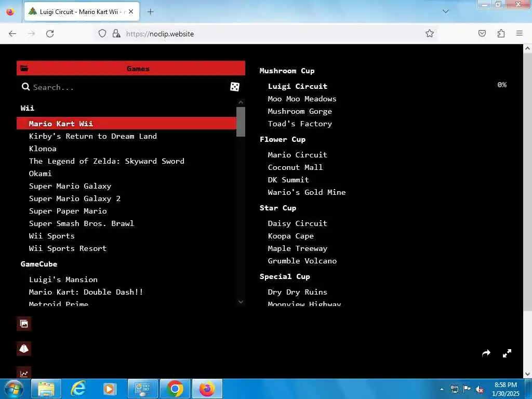Show hidden system tray icons arrow
532x399 pixels.
(x=442, y=390)
